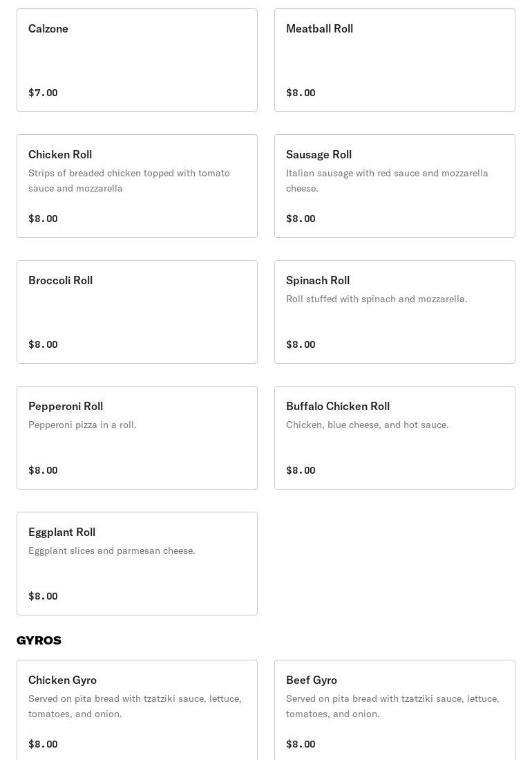Click "Chicken, blue cheese, and hot sauce" text
The width and height of the screenshot is (532, 760).
click(x=368, y=425)
